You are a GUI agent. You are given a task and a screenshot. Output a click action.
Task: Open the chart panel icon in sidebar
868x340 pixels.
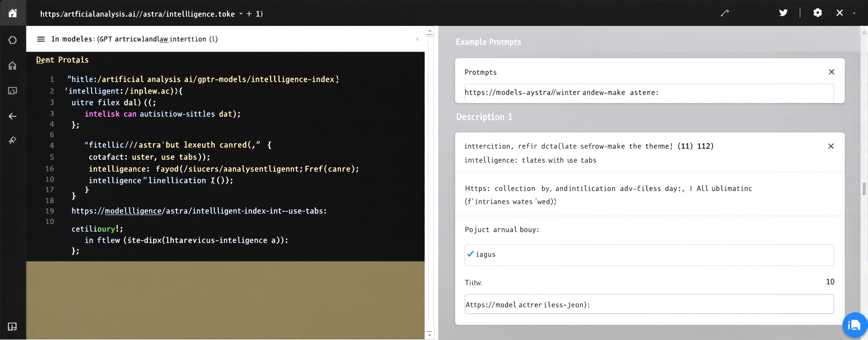[12, 91]
